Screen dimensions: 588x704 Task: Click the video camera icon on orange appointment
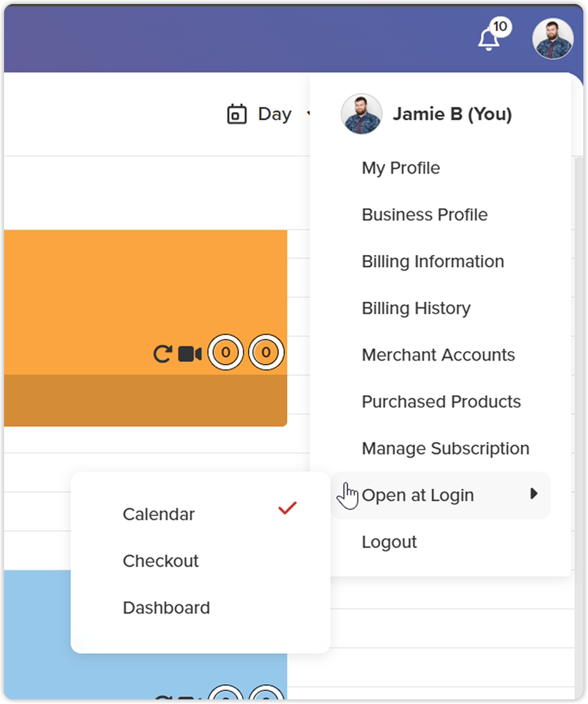pos(189,353)
